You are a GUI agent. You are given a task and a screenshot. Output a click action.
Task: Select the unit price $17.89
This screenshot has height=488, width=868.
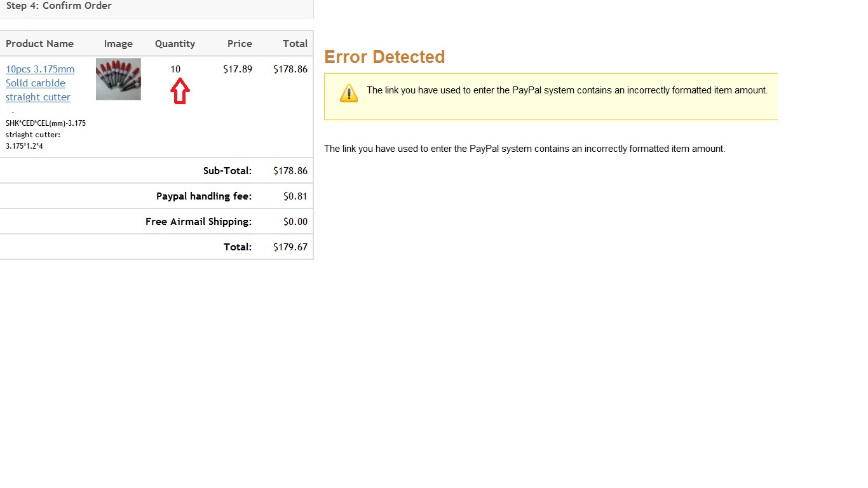point(238,69)
